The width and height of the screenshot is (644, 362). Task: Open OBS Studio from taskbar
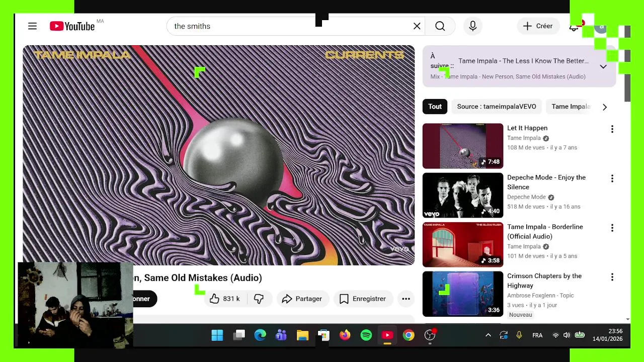[430, 335]
